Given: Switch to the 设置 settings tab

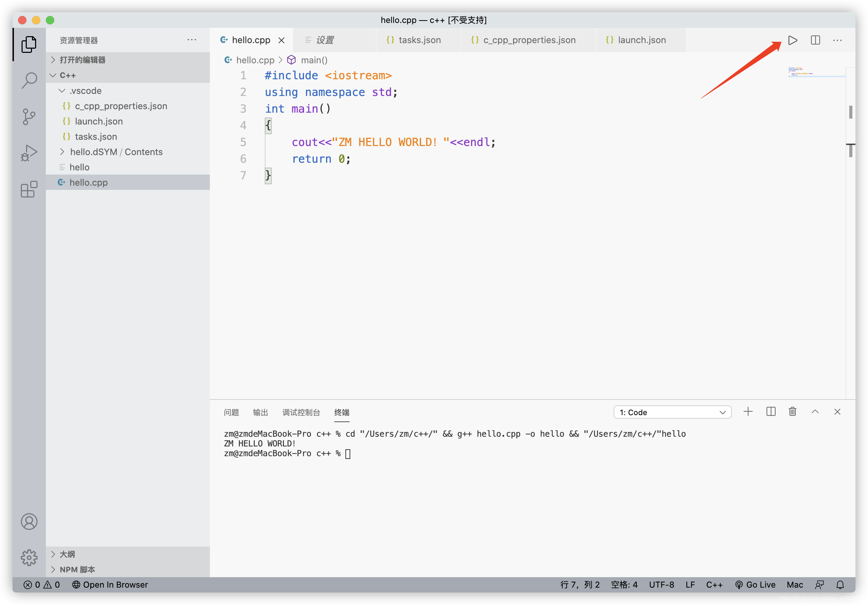Looking at the screenshot, I should tap(335, 40).
